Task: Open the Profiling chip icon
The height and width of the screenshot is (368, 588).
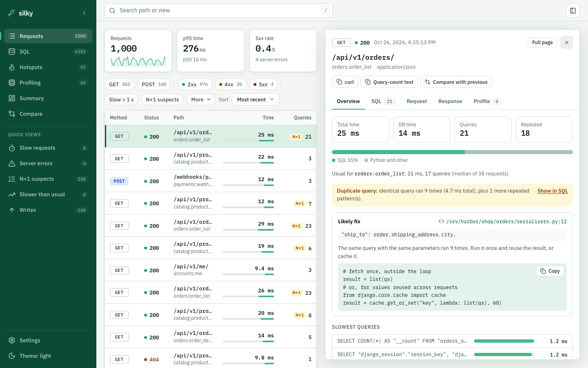Action: point(12,83)
